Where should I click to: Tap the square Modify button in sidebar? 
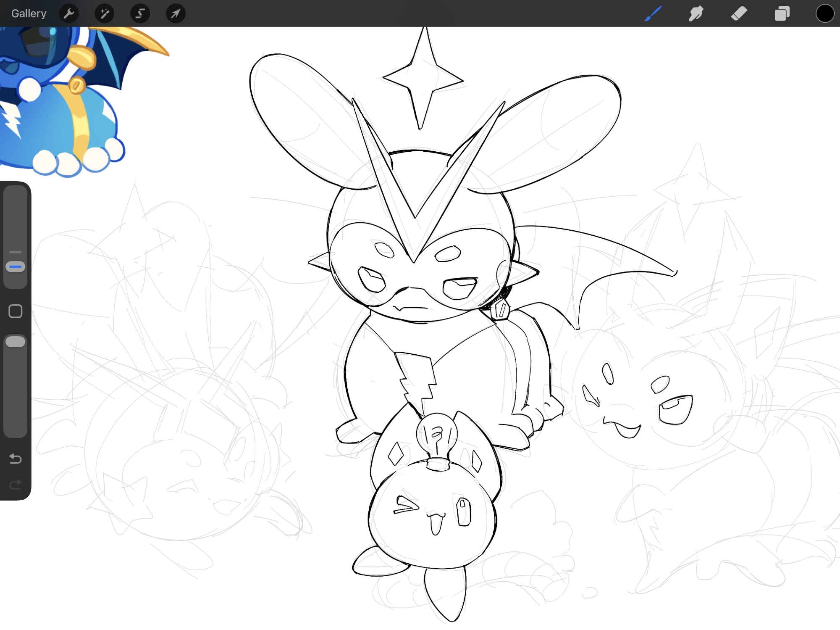tap(16, 311)
